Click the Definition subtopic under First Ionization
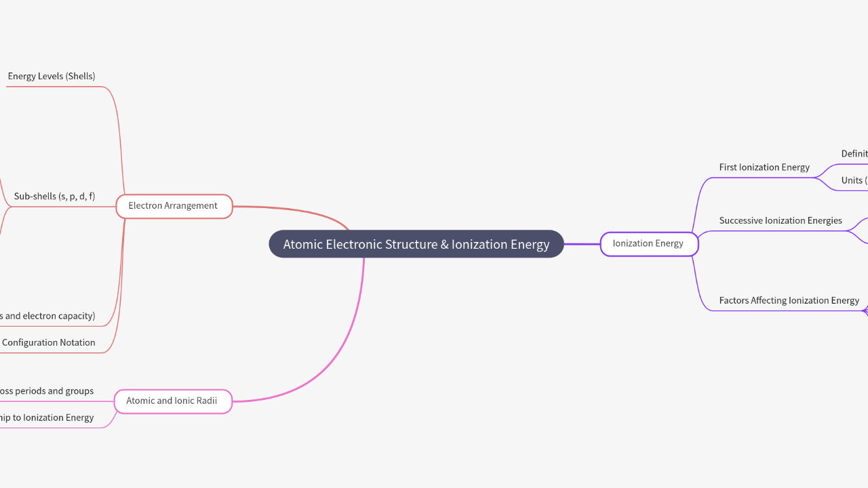 point(854,154)
